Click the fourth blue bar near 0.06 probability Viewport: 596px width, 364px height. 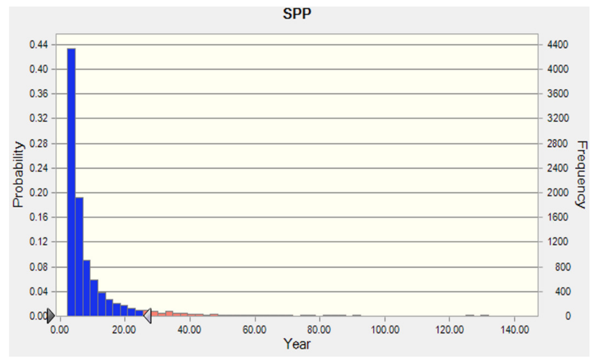click(94, 298)
